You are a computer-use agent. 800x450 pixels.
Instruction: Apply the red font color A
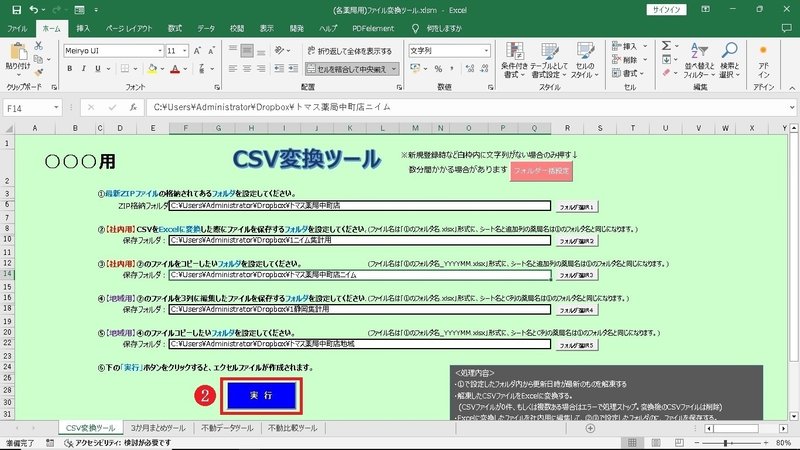pyautogui.click(x=175, y=68)
